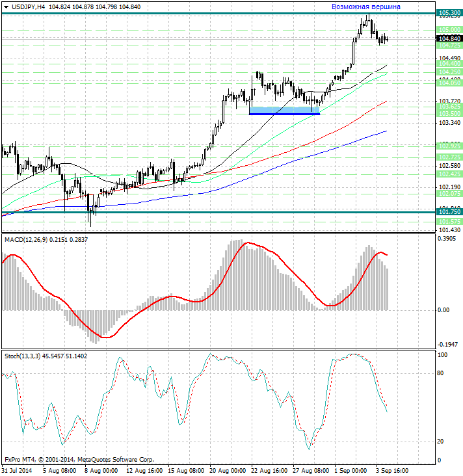Click the 102.425 price level label
Image resolution: width=463 pixels, height=476 pixels.
449,174
